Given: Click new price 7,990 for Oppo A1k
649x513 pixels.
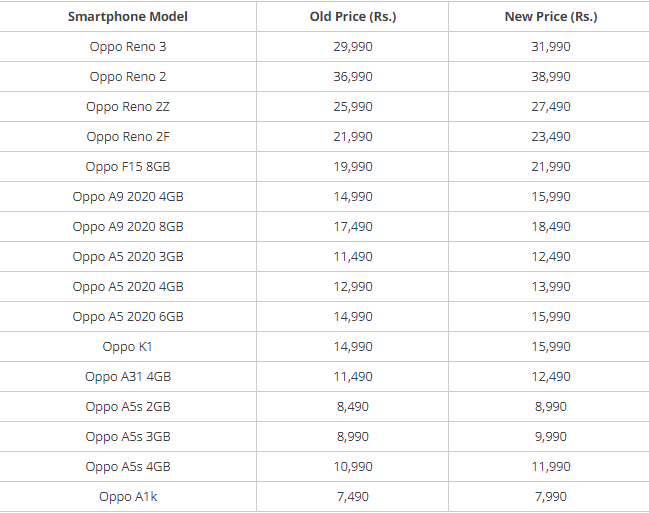Looking at the screenshot, I should tap(551, 497).
